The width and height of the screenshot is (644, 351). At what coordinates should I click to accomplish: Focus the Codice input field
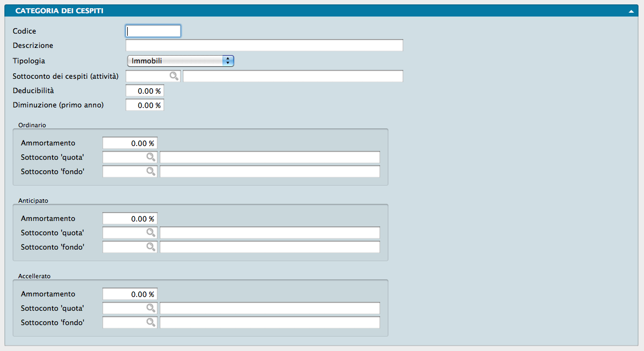pos(153,31)
